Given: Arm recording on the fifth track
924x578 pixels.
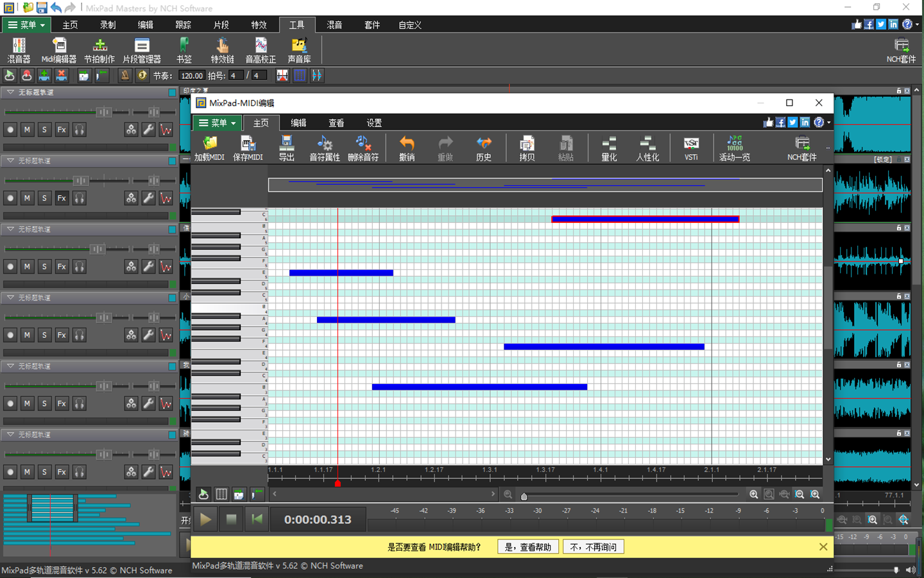Looking at the screenshot, I should (x=10, y=403).
